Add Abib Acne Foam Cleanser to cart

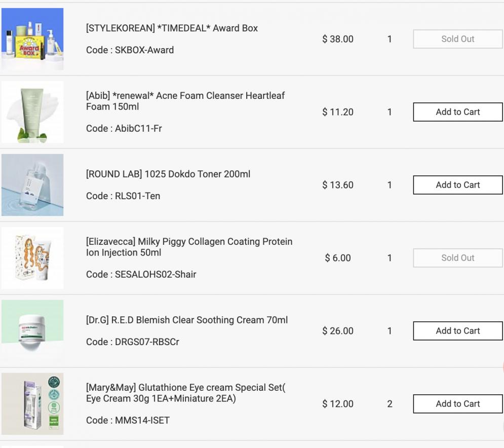click(x=458, y=112)
